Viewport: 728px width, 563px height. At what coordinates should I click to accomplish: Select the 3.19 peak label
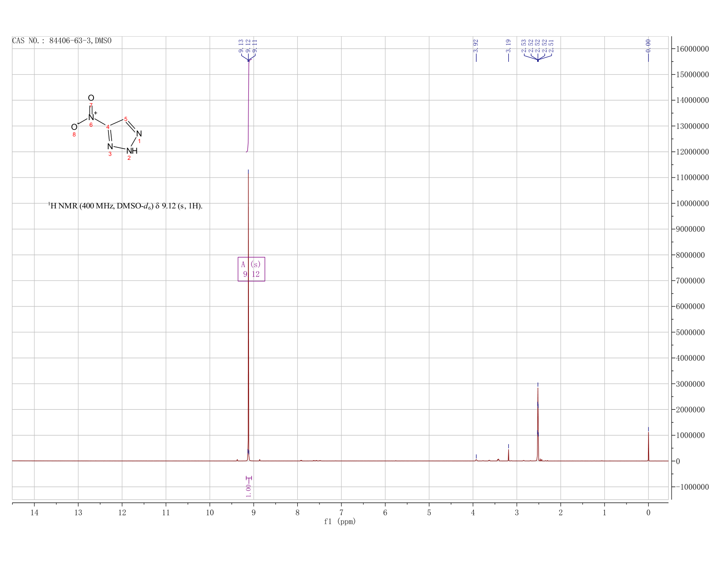coord(508,45)
